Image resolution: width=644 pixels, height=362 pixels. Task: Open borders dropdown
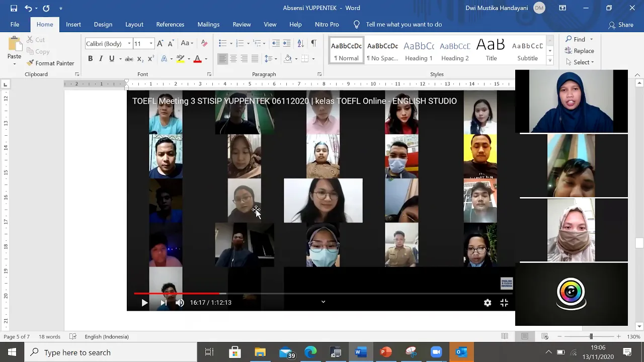[313, 59]
